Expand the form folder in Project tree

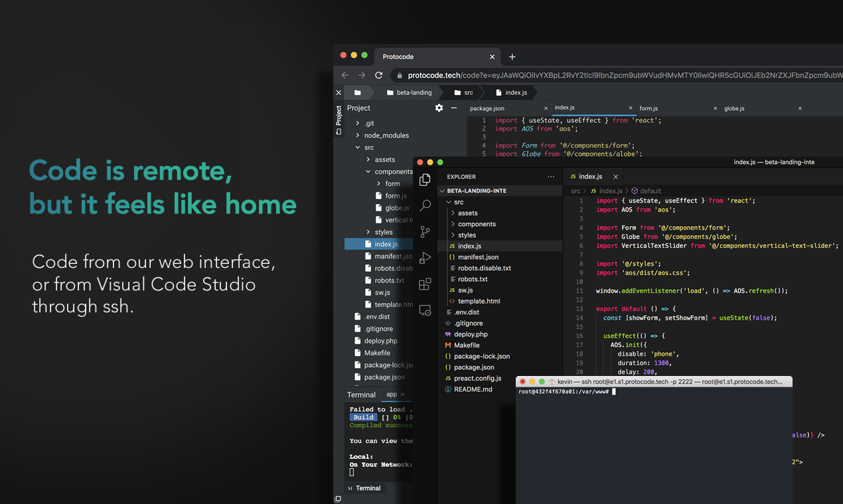coord(379,184)
